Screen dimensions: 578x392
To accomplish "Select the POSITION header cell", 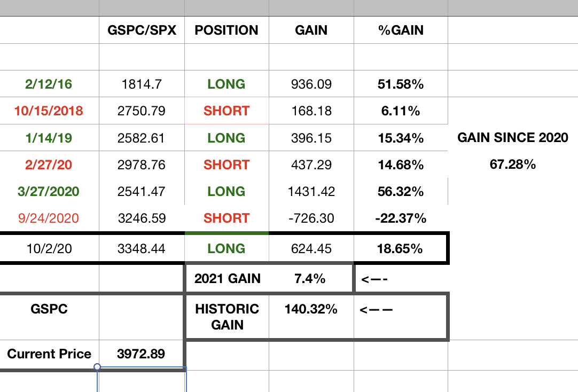I will coord(226,30).
